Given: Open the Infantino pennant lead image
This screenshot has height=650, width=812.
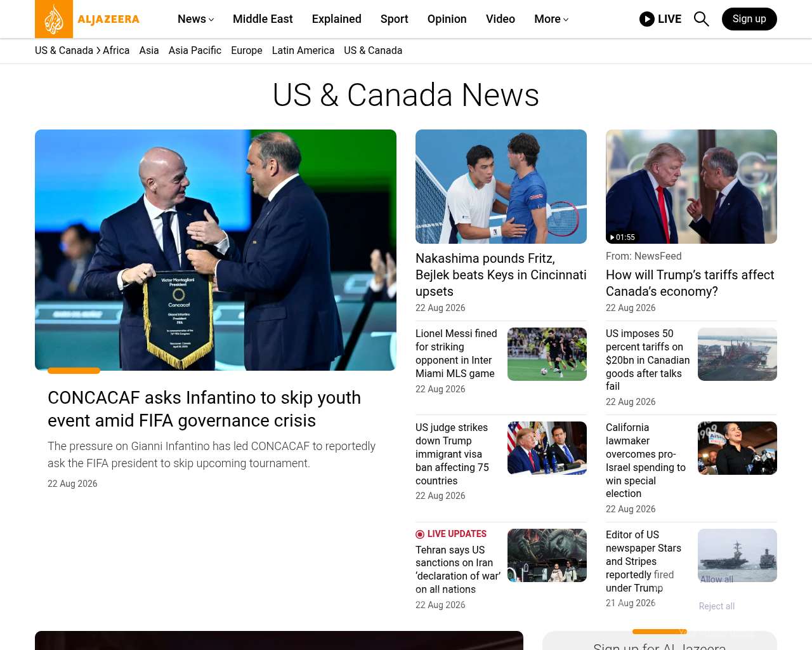Looking at the screenshot, I should (216, 250).
